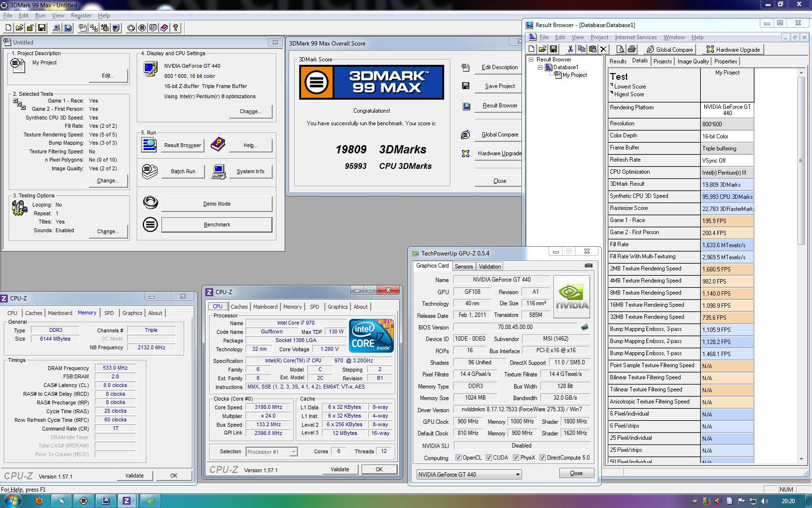The height and width of the screenshot is (508, 812).
Task: Click Game 1 - Race 195.9 FPS cell
Action: [x=727, y=221]
